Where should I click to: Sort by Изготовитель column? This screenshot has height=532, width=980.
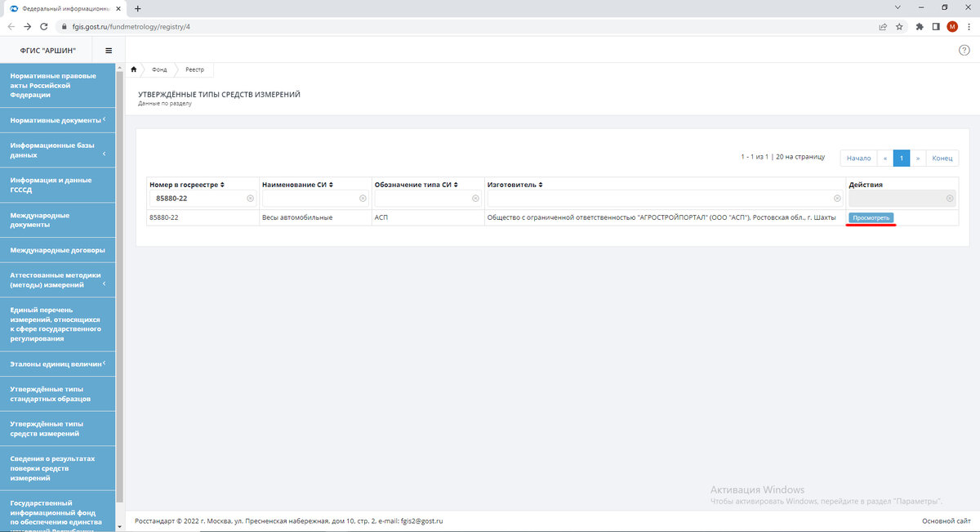pyautogui.click(x=541, y=185)
